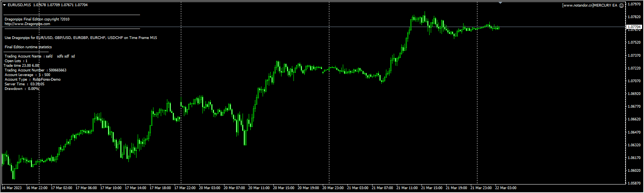Click Final Edition runtime statistics heading

click(28, 47)
